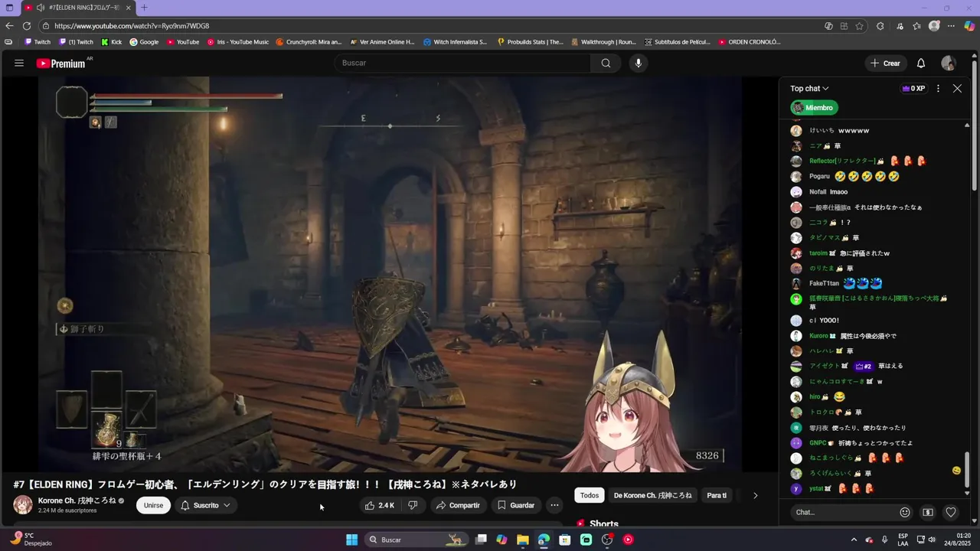980x551 pixels.
Task: Send a Super Chat via dollar icon
Action: tap(928, 512)
